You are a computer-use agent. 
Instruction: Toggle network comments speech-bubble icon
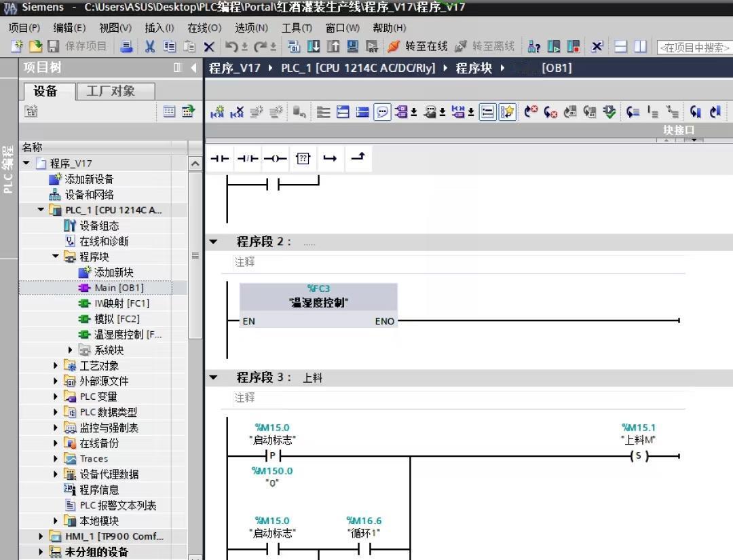[382, 112]
